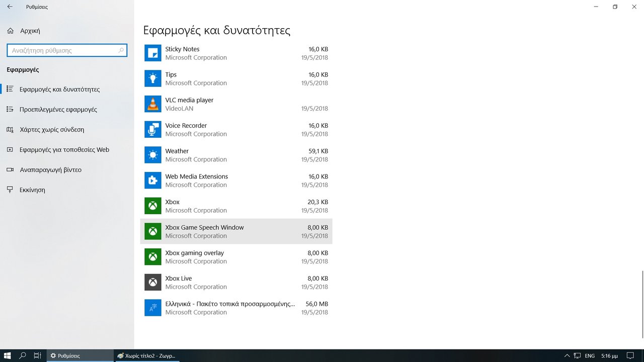Click the Tips lightbulb icon

(152, 78)
